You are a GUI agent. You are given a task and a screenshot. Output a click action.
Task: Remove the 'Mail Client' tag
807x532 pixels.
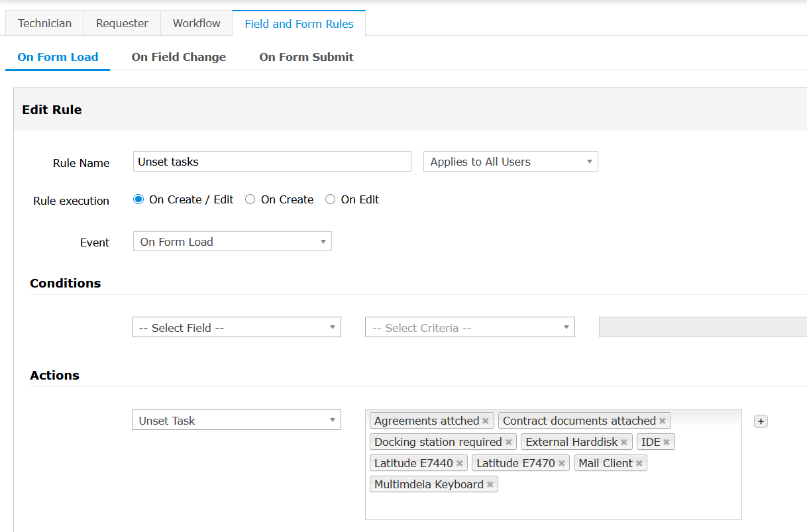639,464
